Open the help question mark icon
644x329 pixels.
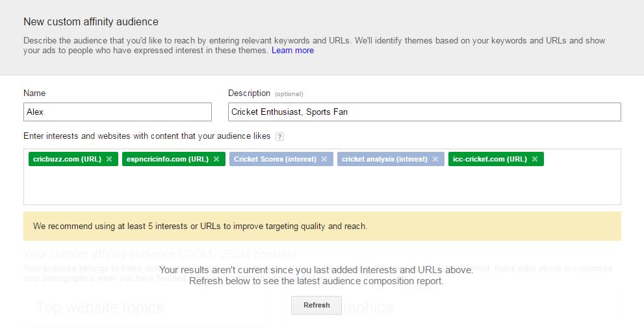pos(279,137)
